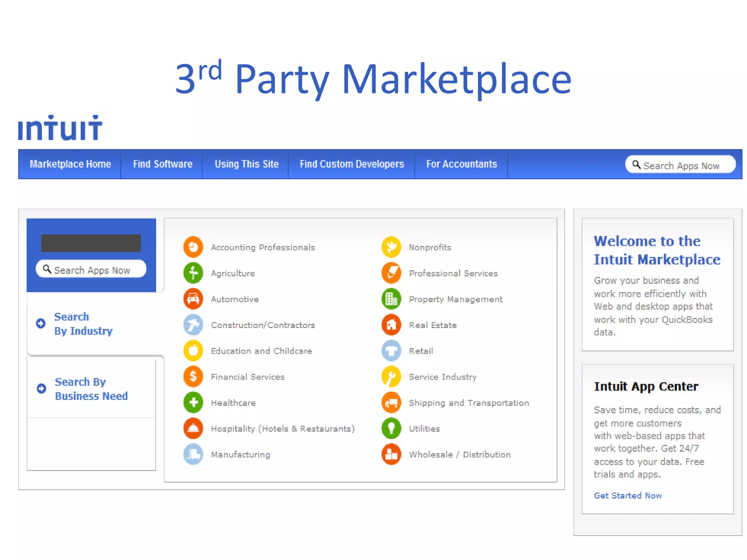Image resolution: width=747 pixels, height=560 pixels.
Task: Open the Healthcare category link
Action: coord(233,402)
